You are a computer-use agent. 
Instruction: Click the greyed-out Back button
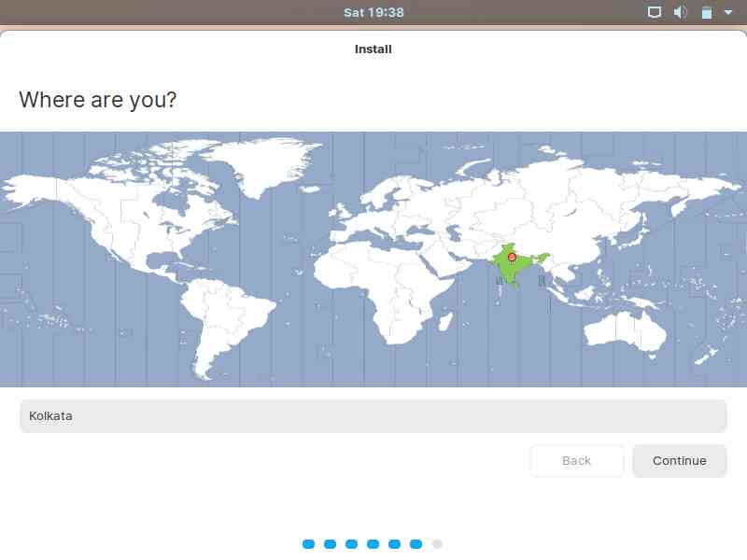pyautogui.click(x=576, y=460)
